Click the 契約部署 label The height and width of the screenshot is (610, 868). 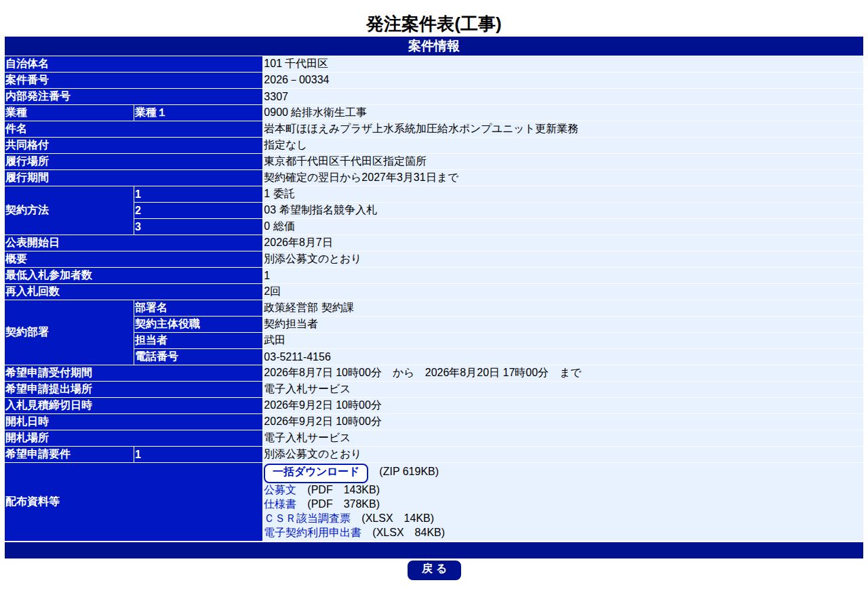(x=27, y=332)
